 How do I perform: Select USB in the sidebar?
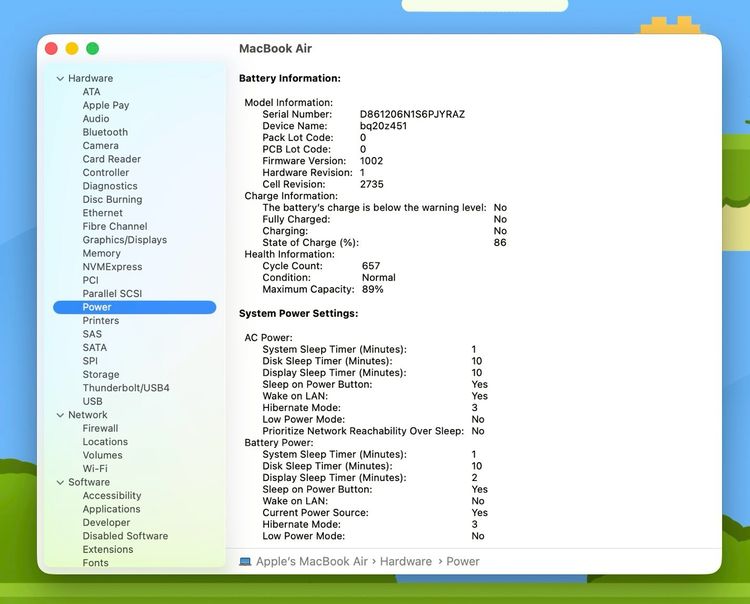(x=92, y=401)
